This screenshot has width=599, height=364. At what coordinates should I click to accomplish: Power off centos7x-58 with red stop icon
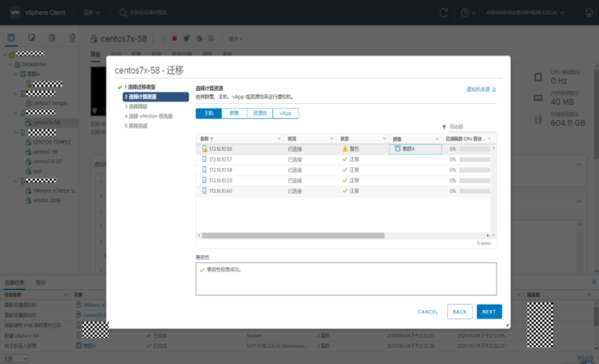[x=175, y=38]
